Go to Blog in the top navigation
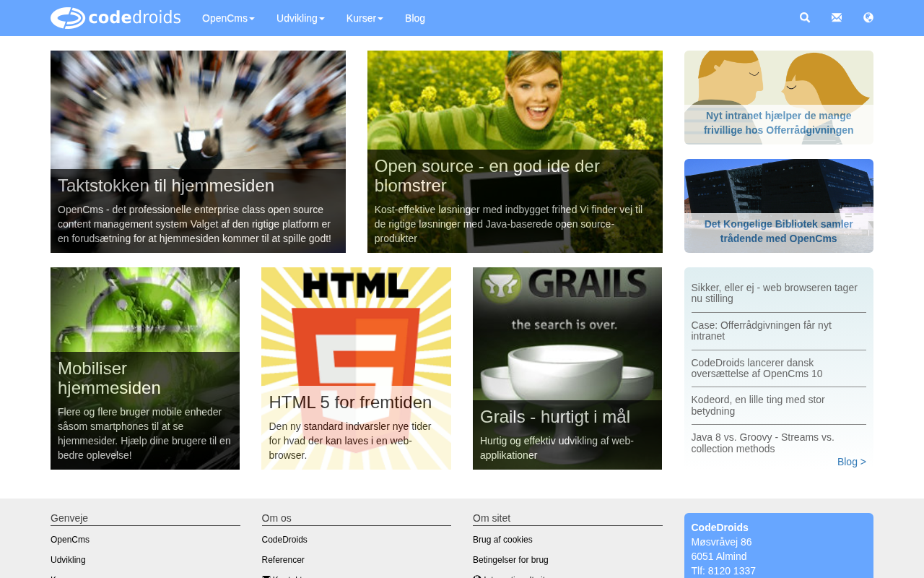The height and width of the screenshot is (578, 924). (x=415, y=18)
